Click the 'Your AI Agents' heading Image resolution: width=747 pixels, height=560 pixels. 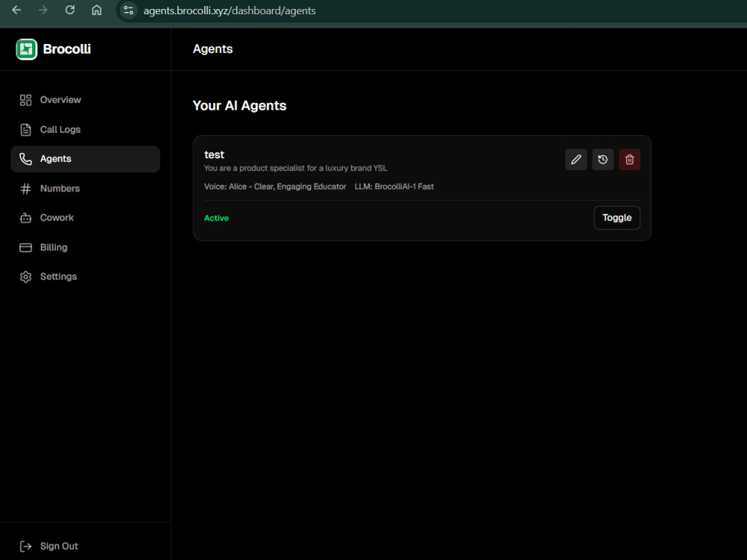239,106
